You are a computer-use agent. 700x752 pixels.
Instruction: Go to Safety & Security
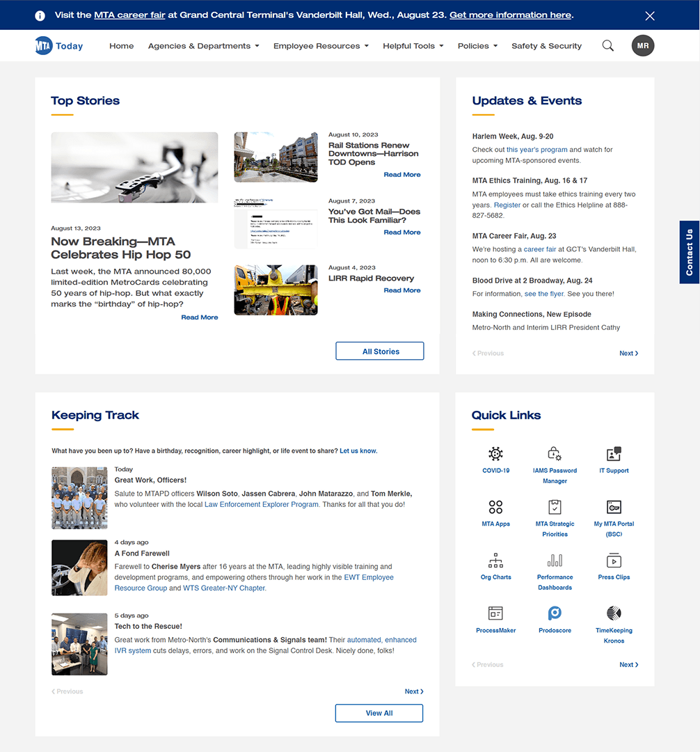[x=546, y=45]
